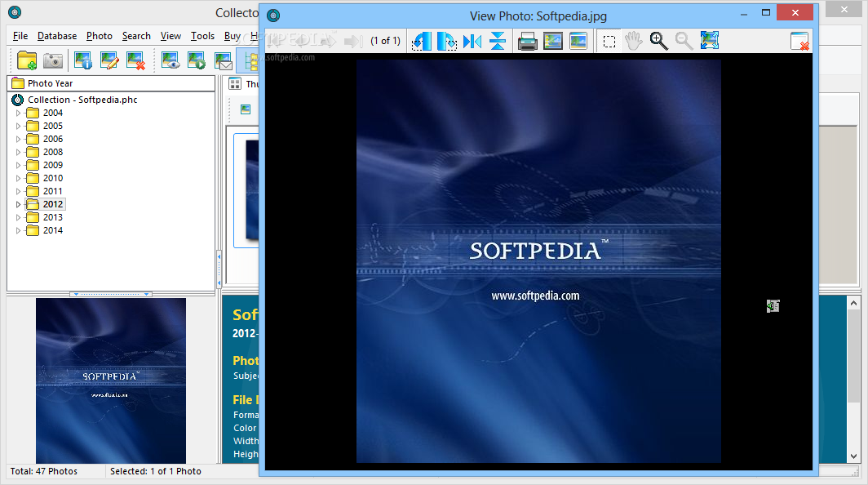The height and width of the screenshot is (485, 868).
Task: Open the File menu
Action: pos(20,36)
